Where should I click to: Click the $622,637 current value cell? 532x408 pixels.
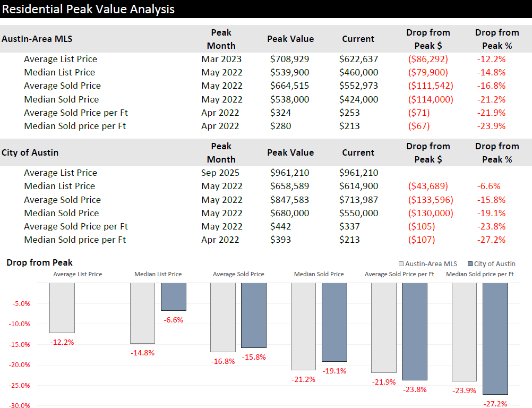coord(358,59)
